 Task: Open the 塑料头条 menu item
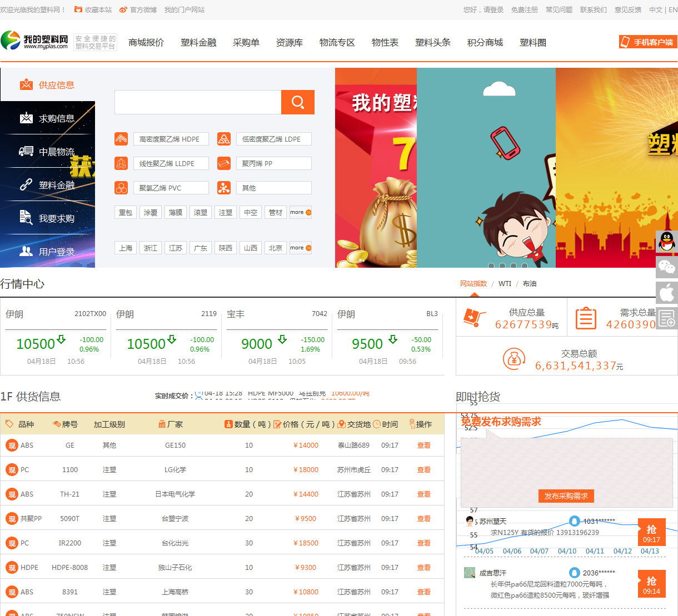click(433, 43)
